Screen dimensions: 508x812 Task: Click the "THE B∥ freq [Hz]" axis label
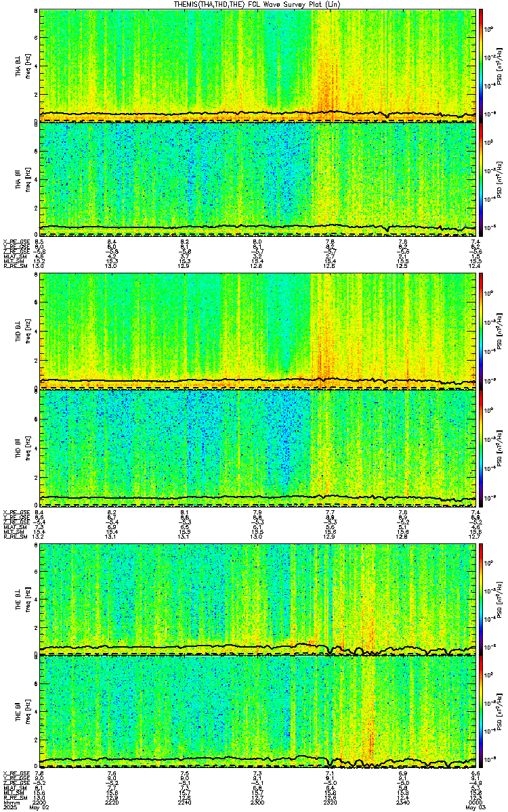coord(23,713)
